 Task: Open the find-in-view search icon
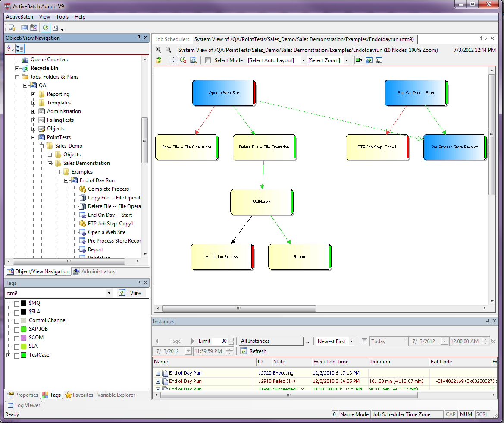coord(194,60)
